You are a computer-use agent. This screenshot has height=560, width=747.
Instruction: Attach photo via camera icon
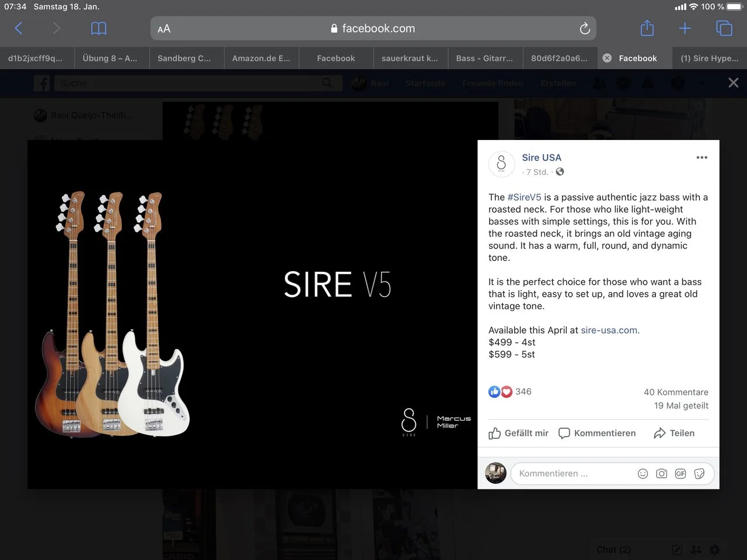click(661, 474)
